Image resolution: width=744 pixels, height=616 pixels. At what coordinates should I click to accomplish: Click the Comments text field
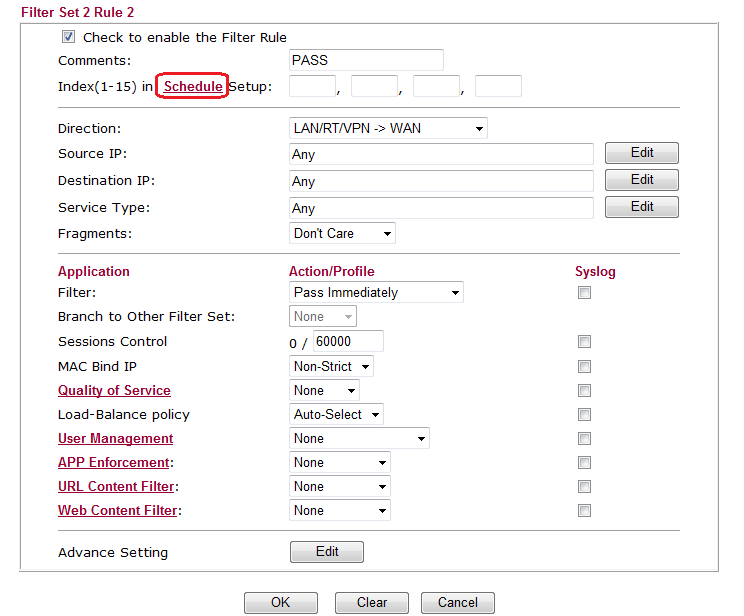click(366, 60)
